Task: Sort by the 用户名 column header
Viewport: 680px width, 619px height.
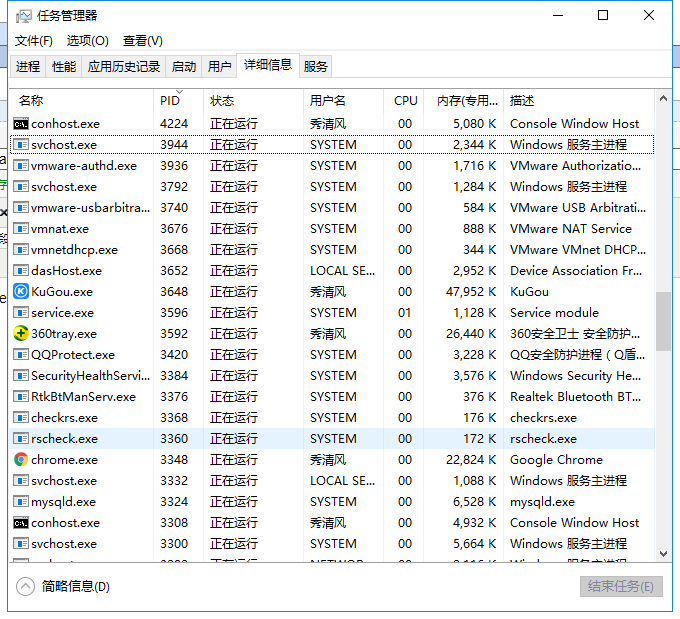Action: point(343,101)
